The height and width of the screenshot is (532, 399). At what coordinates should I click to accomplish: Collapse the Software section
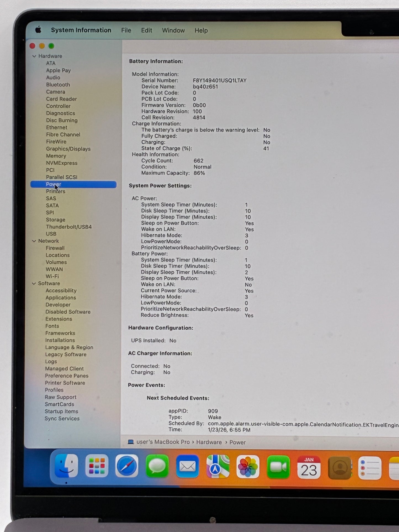click(34, 284)
